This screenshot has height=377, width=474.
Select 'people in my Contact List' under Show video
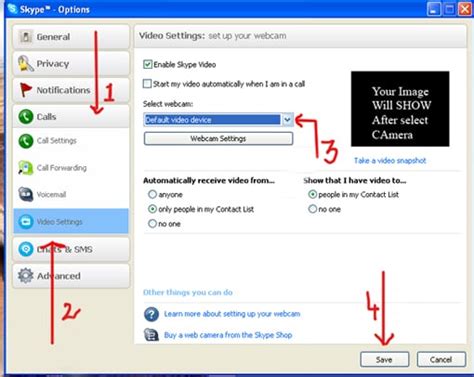[312, 194]
